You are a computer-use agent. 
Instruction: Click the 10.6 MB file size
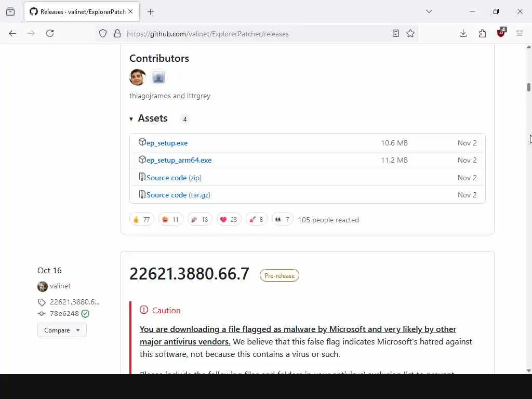click(394, 143)
